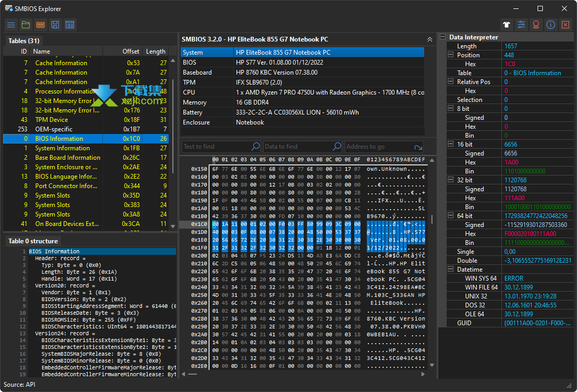This screenshot has width=577, height=392.
Task: Collapse the 8 bit group
Action: [450, 109]
